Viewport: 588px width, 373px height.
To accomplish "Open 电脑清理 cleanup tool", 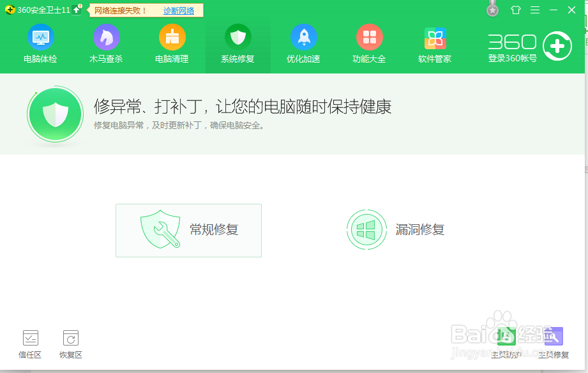I will 172,43.
